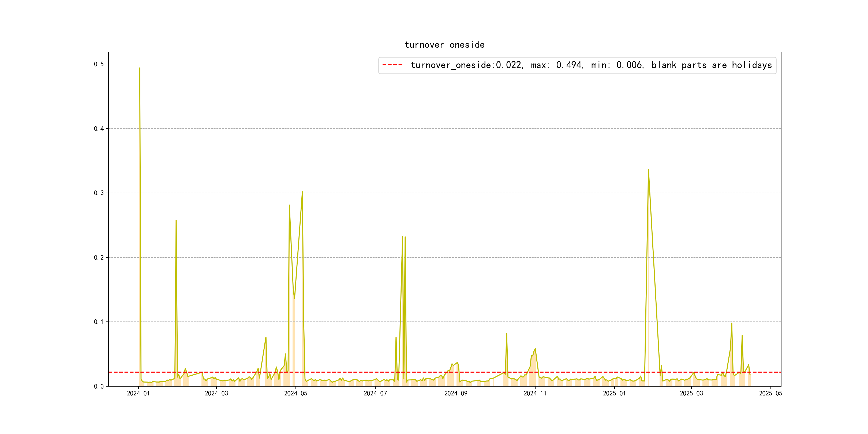The height and width of the screenshot is (434, 868).
Task: Click the 0.1 y-axis tick label
Action: click(x=99, y=322)
